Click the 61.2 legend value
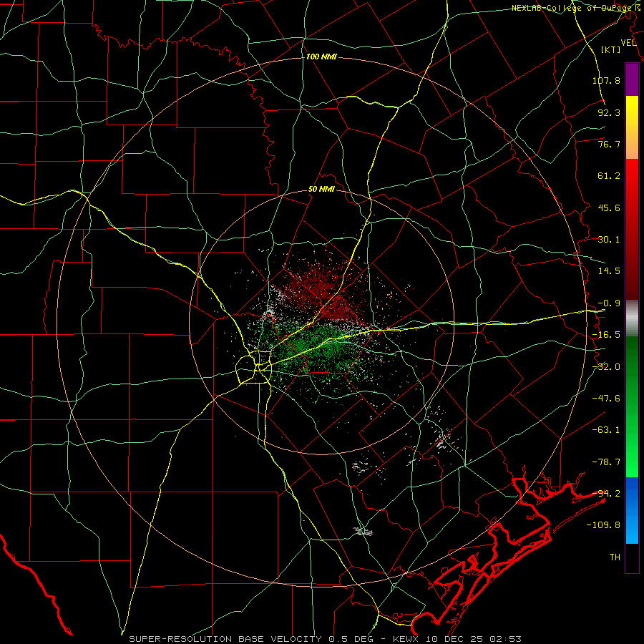Image resolution: width=644 pixels, height=644 pixels. click(609, 176)
